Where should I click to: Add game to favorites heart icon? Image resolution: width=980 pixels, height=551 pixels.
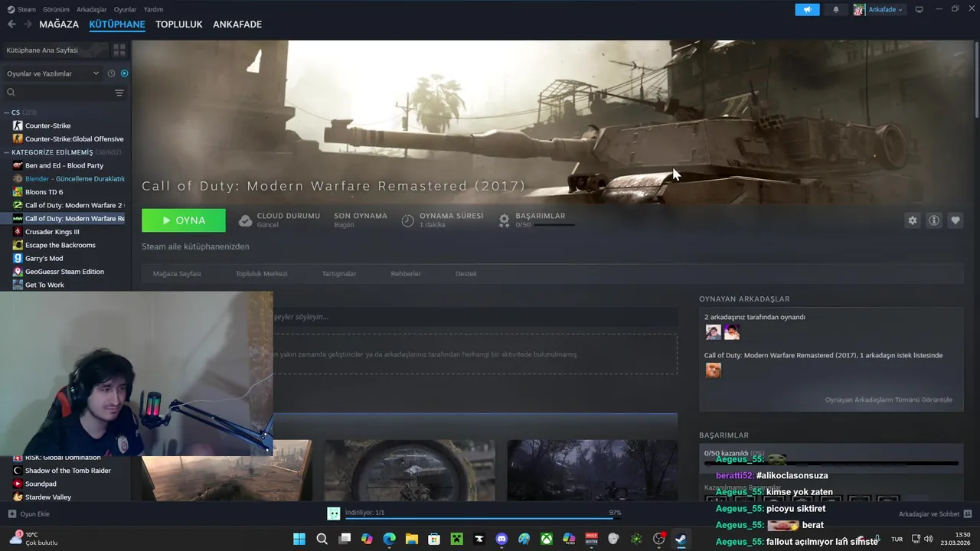click(955, 220)
